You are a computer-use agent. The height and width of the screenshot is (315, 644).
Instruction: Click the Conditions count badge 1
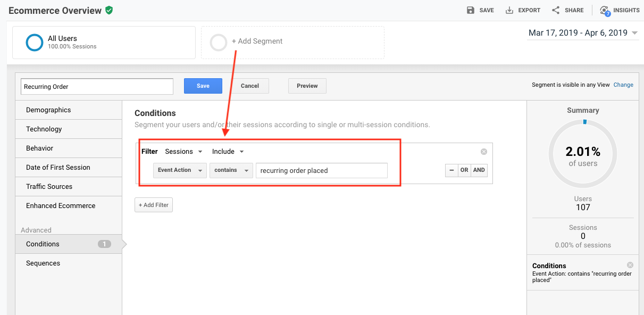click(x=104, y=244)
